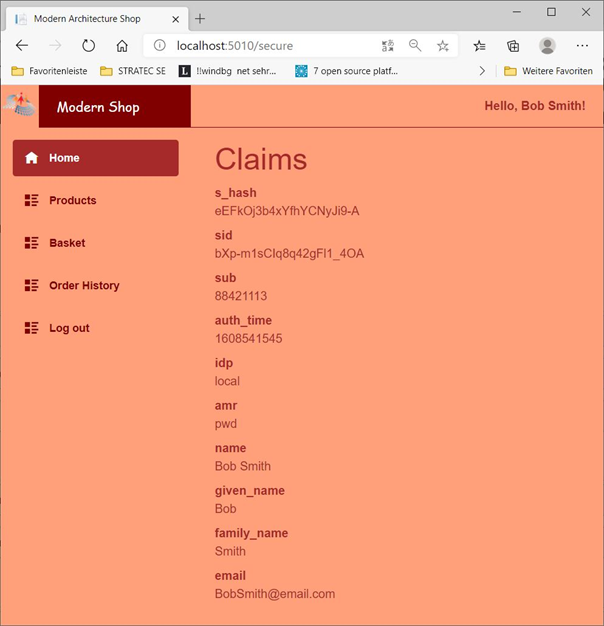The width and height of the screenshot is (604, 626).
Task: Open a new browser tab
Action: [x=200, y=18]
